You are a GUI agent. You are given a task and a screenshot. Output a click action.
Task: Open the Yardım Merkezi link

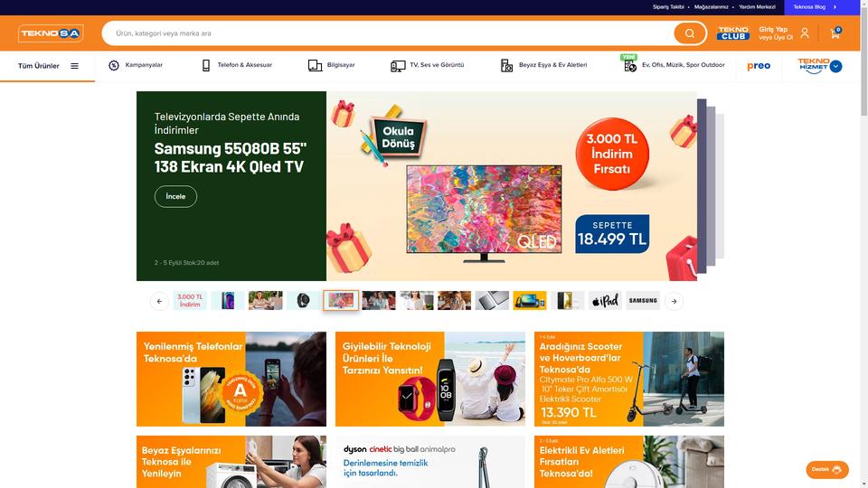757,7
